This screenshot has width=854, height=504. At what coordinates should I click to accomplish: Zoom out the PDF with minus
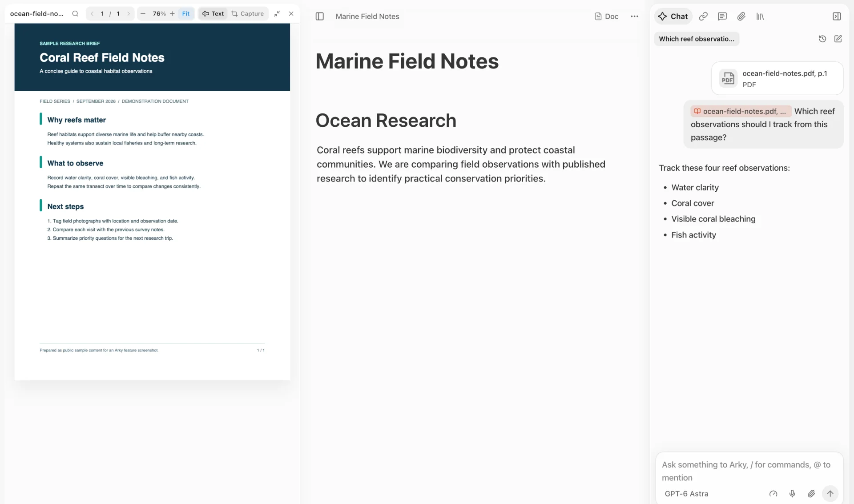(x=143, y=14)
